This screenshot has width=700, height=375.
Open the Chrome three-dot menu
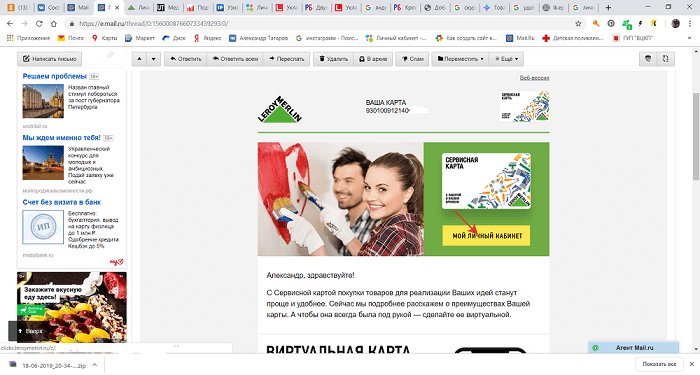[690, 23]
